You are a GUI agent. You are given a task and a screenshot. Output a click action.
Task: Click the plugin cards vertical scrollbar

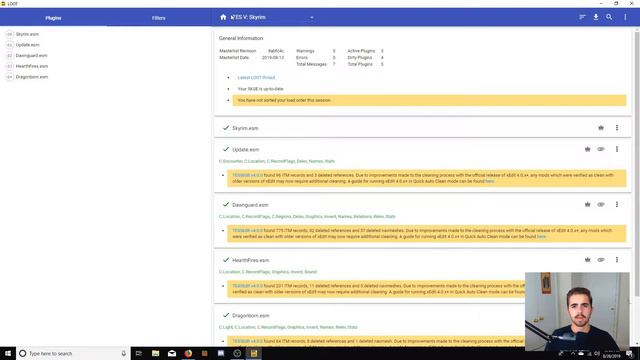pyautogui.click(x=637, y=163)
